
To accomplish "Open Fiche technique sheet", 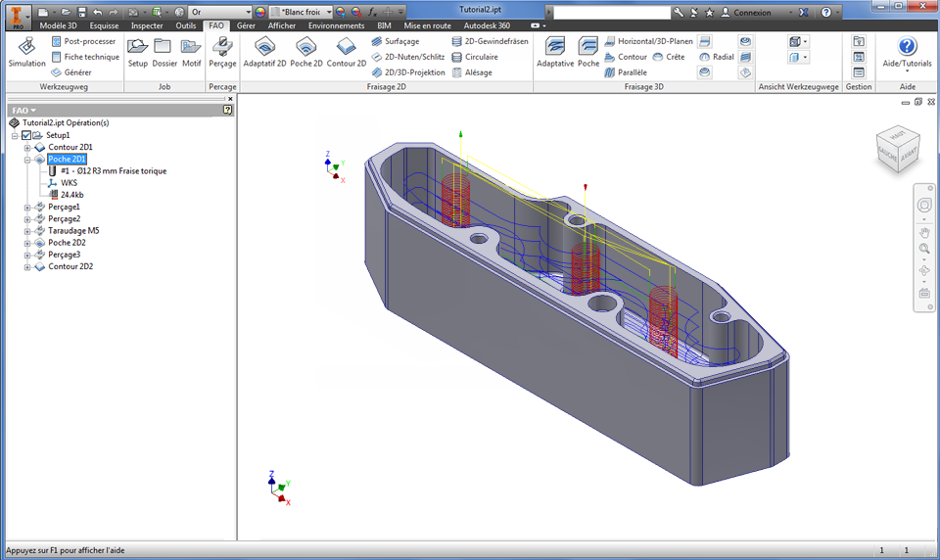I will [85, 57].
